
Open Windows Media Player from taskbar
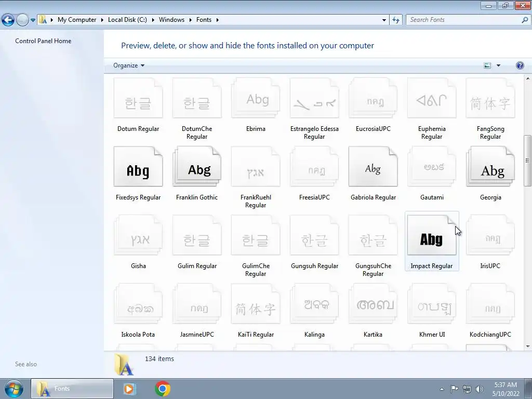(x=129, y=389)
